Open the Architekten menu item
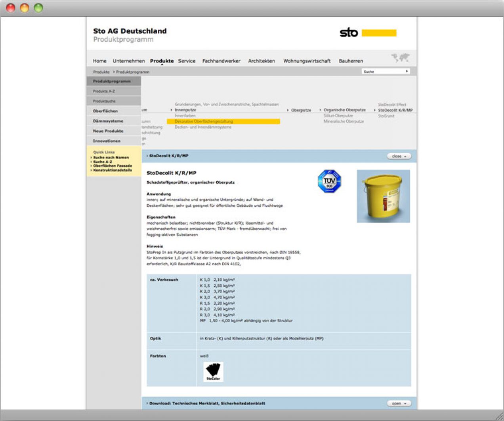The image size is (504, 421). [261, 61]
